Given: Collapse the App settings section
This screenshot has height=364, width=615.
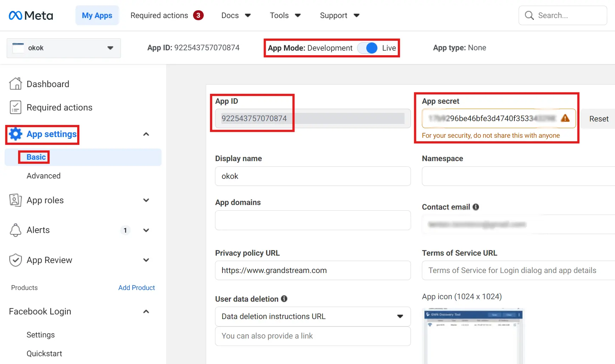Looking at the screenshot, I should 146,134.
